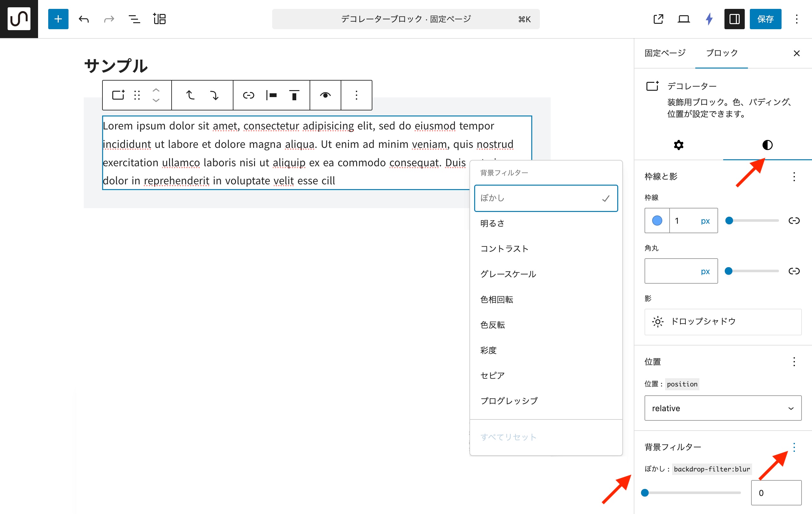Click the link icon in block toolbar
The width and height of the screenshot is (812, 514).
point(249,95)
